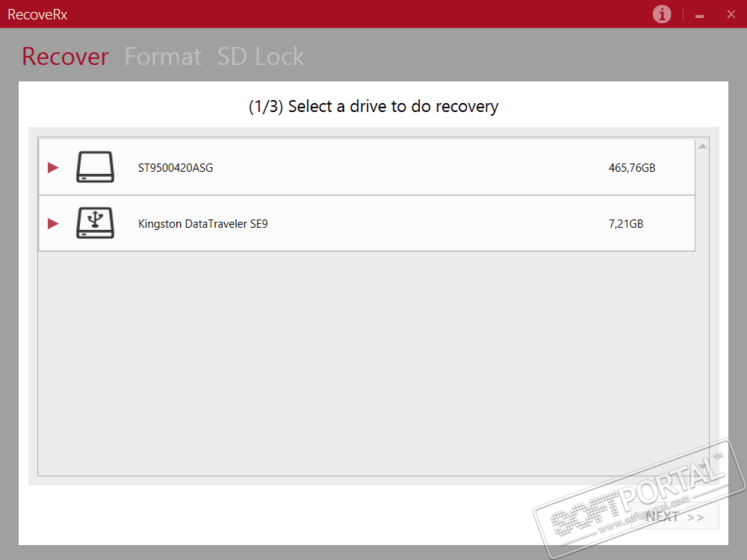Click the drive list scroll-up arrow
747x560 pixels.
click(702, 146)
